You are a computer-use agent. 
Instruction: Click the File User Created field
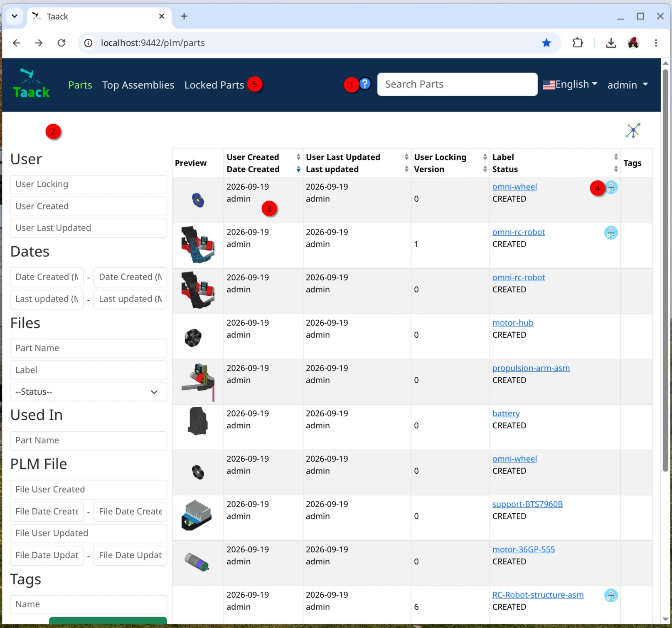click(89, 490)
